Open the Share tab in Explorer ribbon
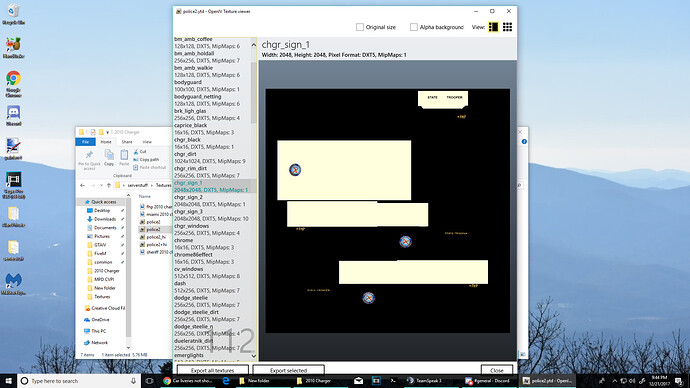The width and height of the screenshot is (690, 388). coord(127,142)
